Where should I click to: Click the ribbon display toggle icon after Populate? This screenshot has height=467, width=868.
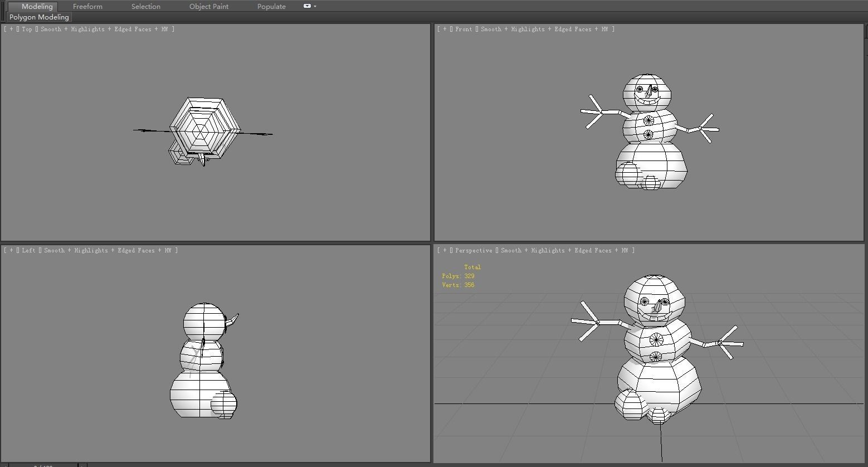pos(307,6)
